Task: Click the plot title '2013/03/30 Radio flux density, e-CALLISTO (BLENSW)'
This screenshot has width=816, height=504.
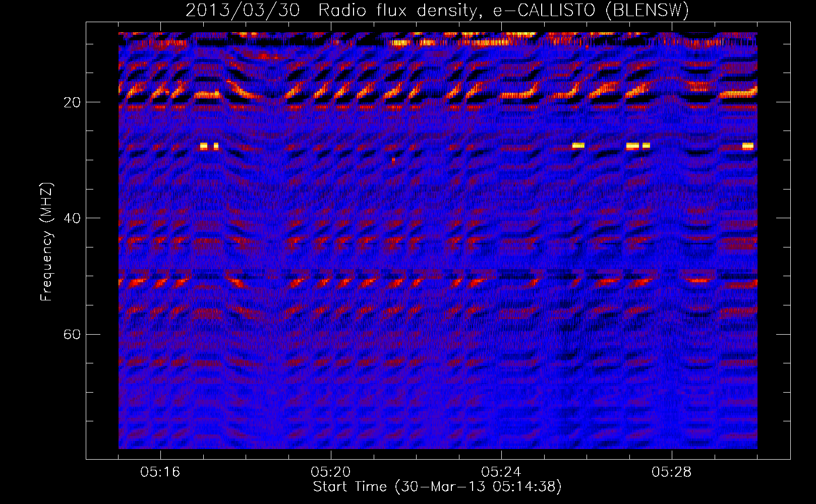Action: [x=437, y=10]
